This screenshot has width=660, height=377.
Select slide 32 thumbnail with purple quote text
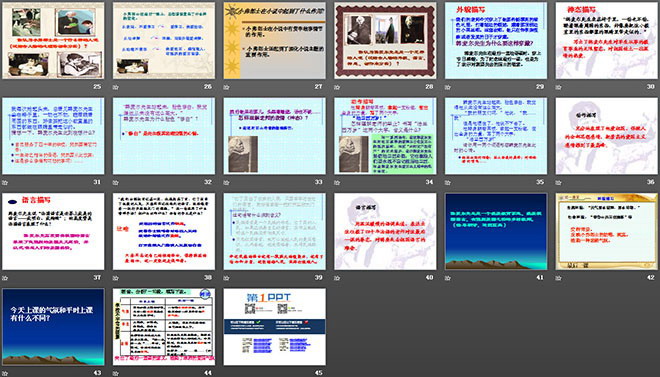pyautogui.click(x=164, y=136)
